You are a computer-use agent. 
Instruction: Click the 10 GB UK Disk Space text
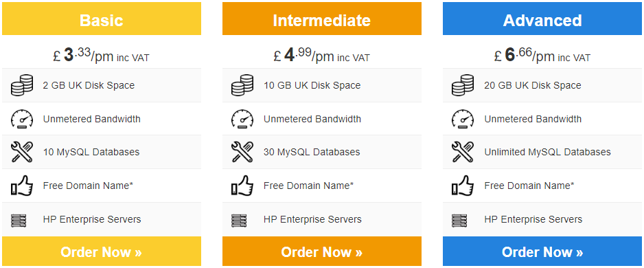312,85
